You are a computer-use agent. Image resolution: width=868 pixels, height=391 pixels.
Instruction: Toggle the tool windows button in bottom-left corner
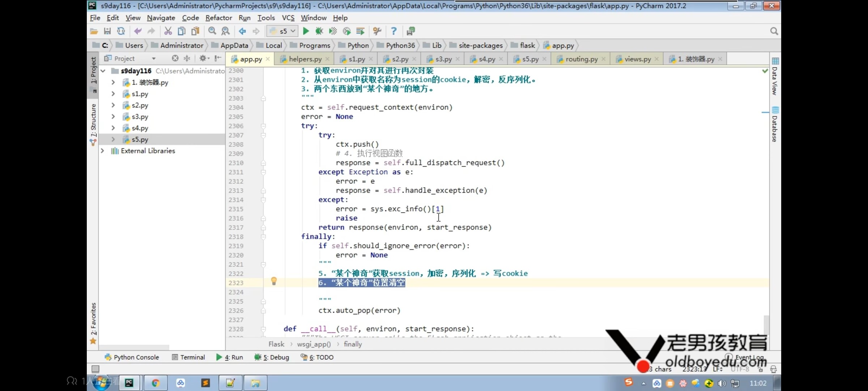point(95,369)
